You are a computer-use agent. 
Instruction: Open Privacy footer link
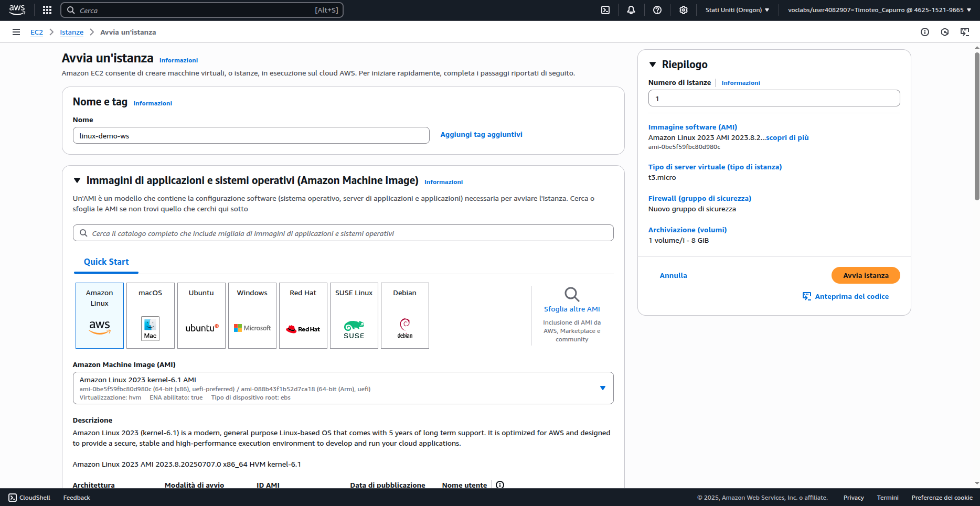854,498
